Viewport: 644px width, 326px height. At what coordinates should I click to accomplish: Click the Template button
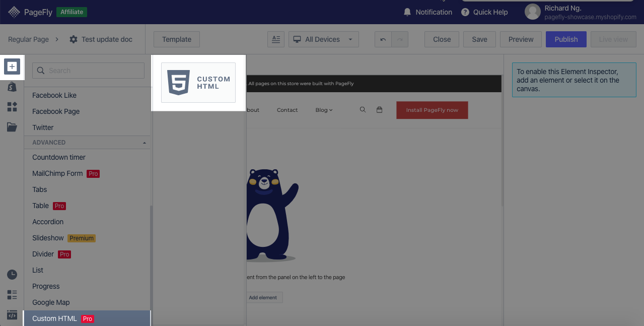coord(177,39)
